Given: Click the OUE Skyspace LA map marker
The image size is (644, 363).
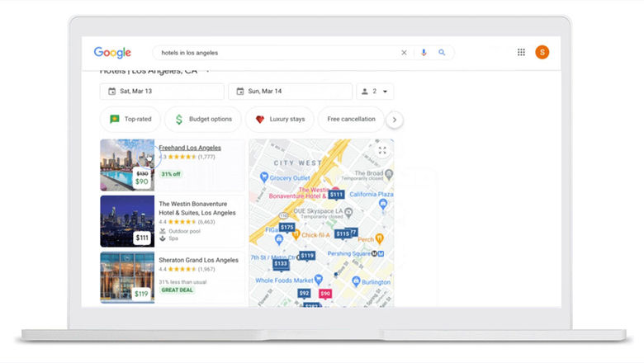Looking at the screenshot, I should [x=348, y=213].
